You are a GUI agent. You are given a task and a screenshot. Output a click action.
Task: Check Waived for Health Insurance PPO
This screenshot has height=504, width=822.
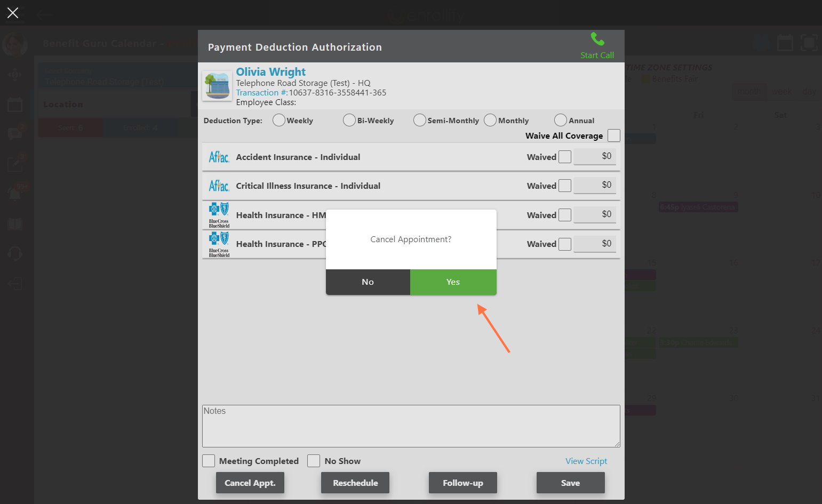(x=565, y=244)
